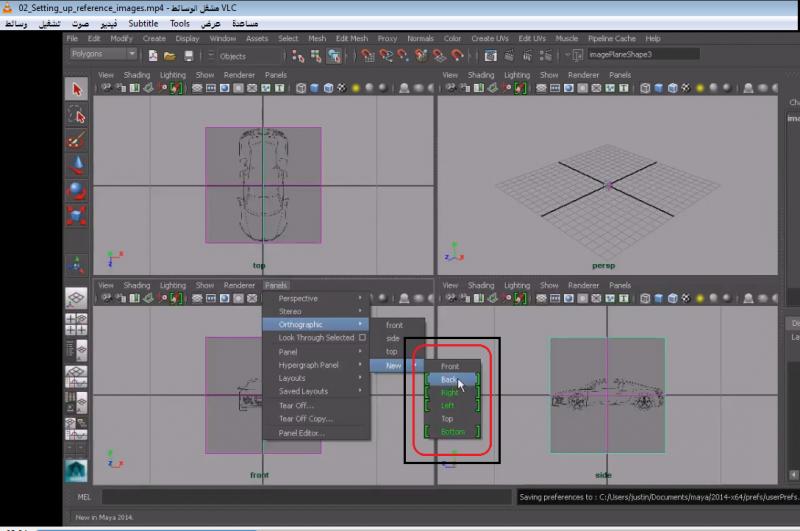This screenshot has height=531, width=800.
Task: Pick the Move tool cone icon
Action: (77, 165)
